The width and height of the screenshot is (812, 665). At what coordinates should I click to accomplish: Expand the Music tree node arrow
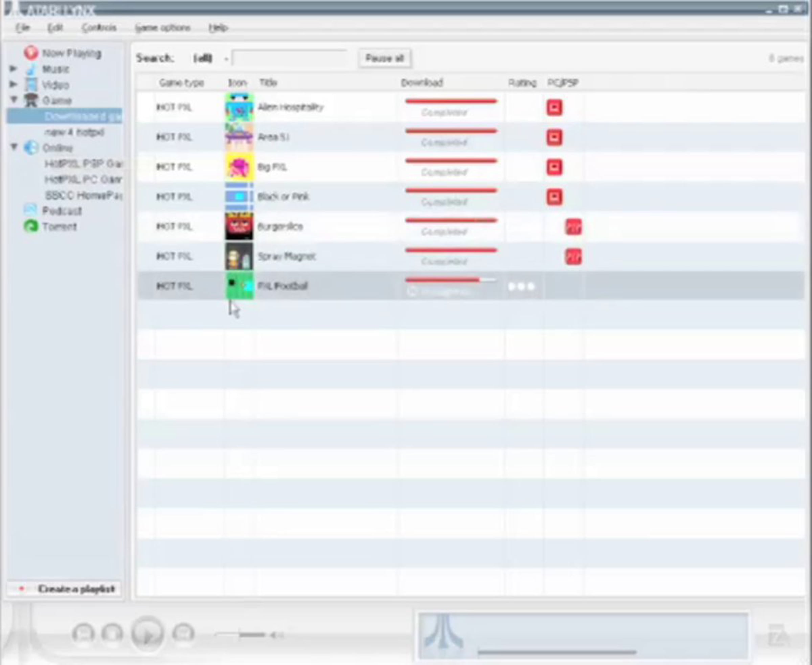point(14,69)
